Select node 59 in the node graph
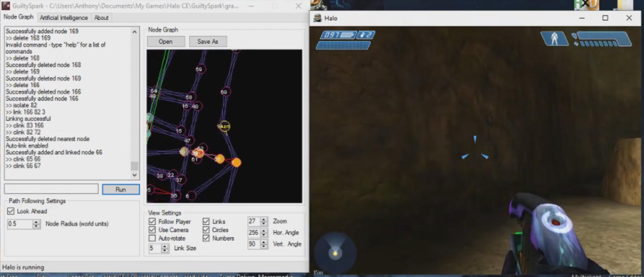This screenshot has width=644, height=277. point(199,69)
